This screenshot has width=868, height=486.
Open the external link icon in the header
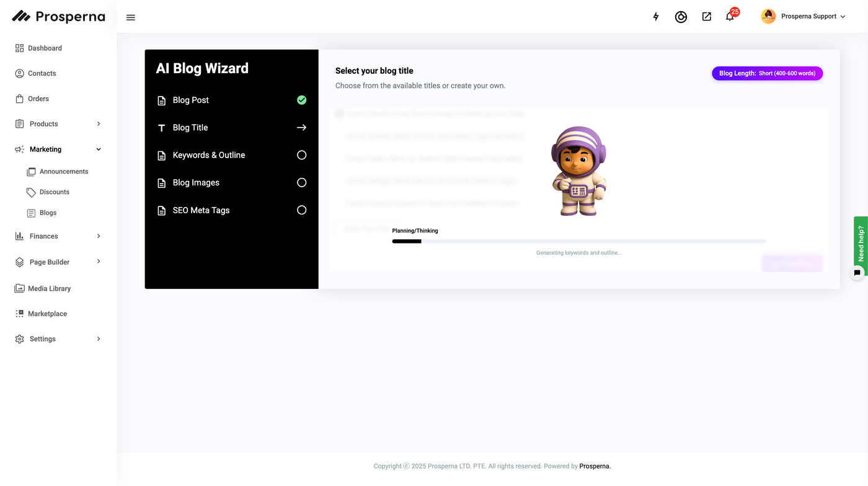pyautogui.click(x=707, y=17)
